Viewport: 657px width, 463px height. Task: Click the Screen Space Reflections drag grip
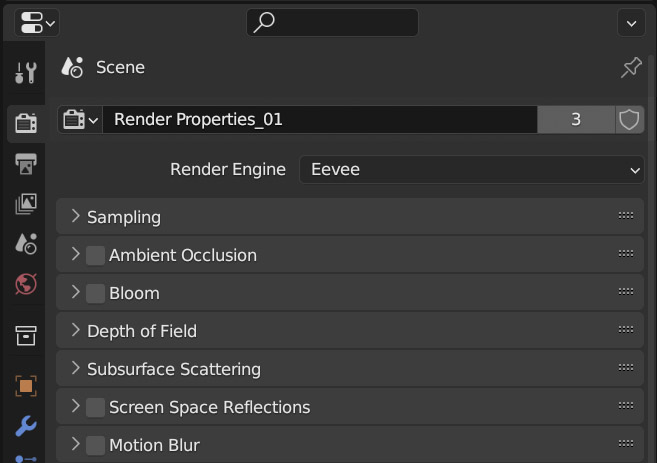coord(626,406)
